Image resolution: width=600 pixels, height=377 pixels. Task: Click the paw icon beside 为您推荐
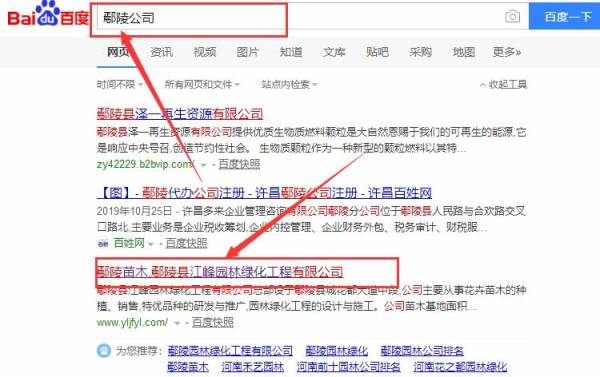(x=104, y=351)
